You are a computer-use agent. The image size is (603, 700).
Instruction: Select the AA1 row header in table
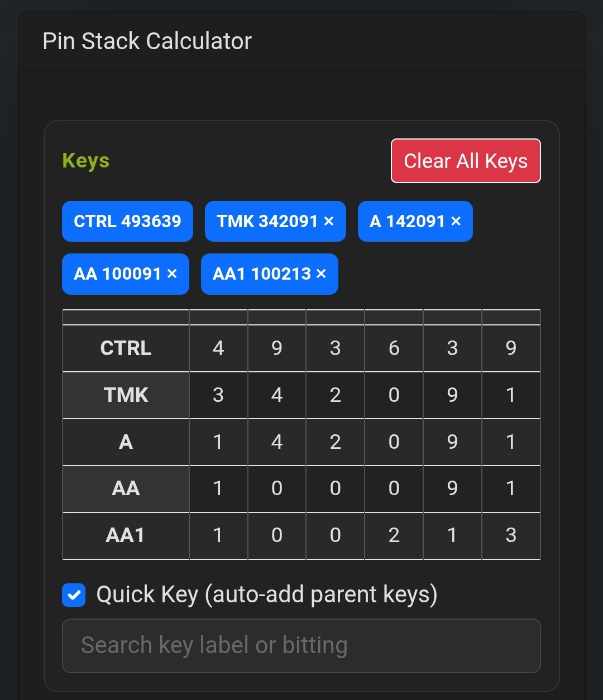coord(126,535)
